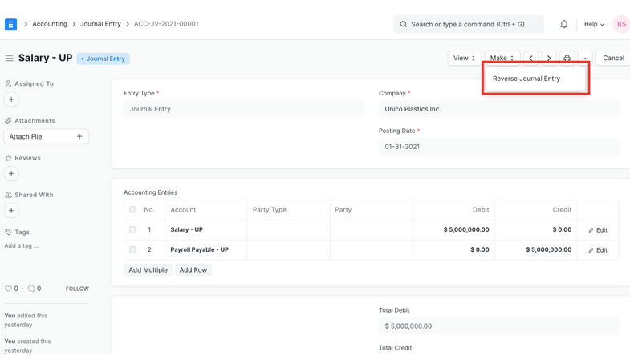Open the Help dropdown menu
This screenshot has width=630, height=364.
coord(594,24)
